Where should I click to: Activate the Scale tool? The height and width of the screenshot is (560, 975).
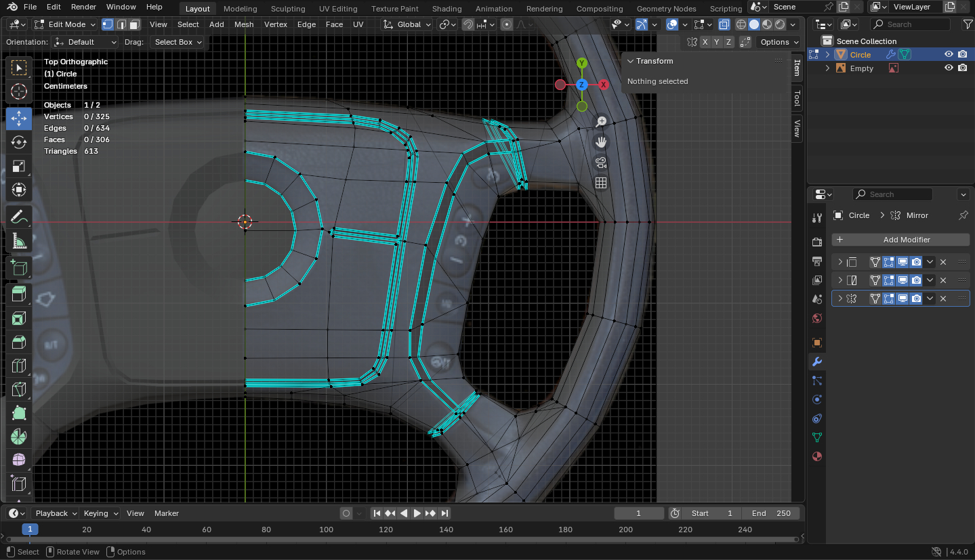coord(18,167)
